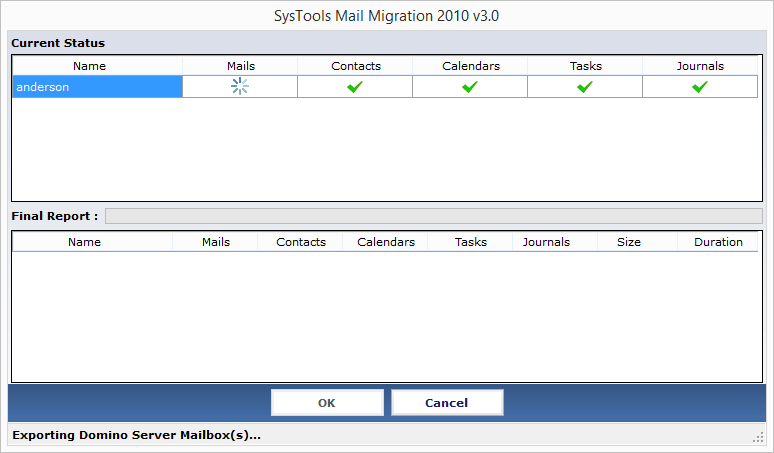
Task: Click Tasks header in Current Status table
Action: (x=585, y=66)
